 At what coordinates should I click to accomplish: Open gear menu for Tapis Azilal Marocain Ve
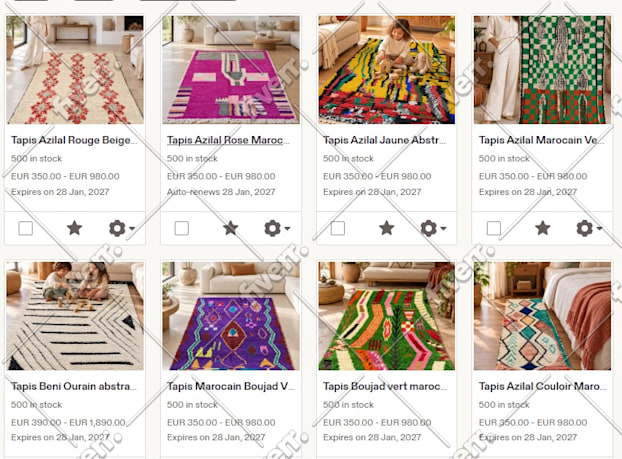585,229
